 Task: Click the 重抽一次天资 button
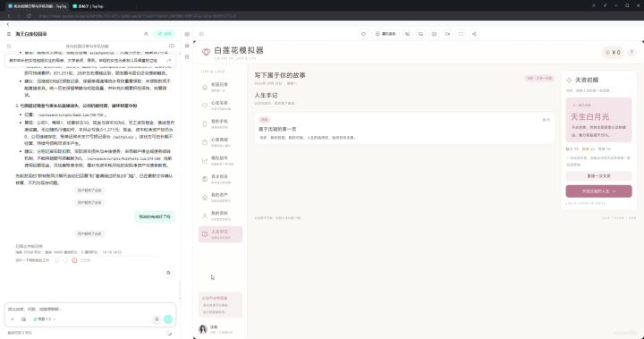[x=598, y=176]
